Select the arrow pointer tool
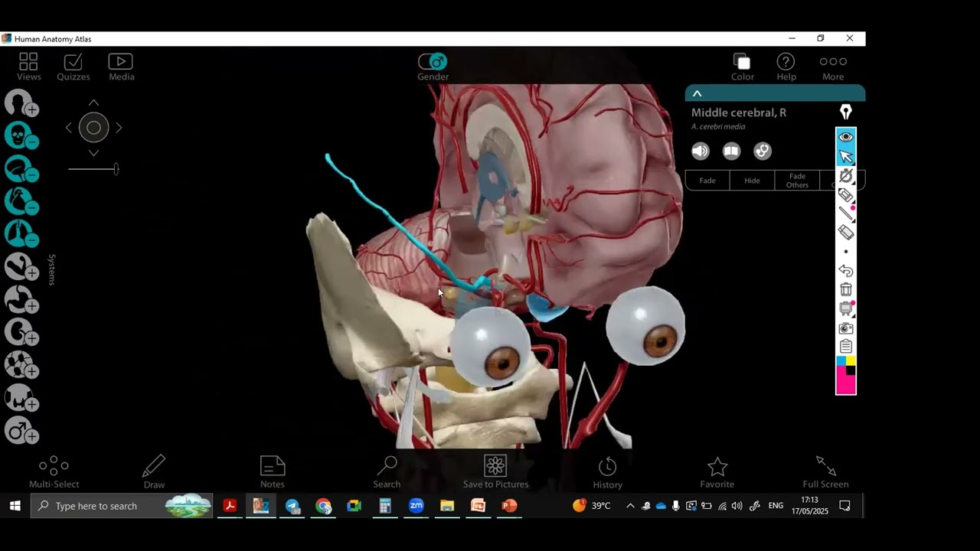This screenshot has width=980, height=551. (x=846, y=156)
